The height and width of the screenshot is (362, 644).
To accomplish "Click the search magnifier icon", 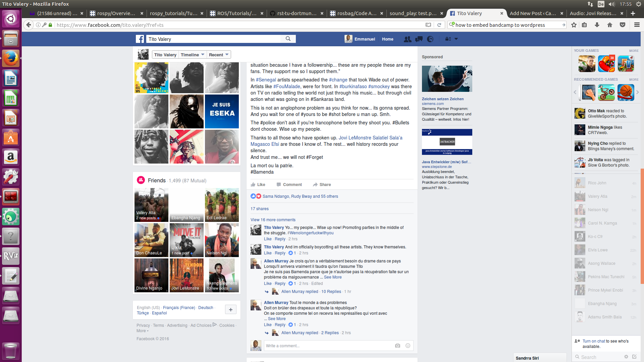I will [x=288, y=39].
